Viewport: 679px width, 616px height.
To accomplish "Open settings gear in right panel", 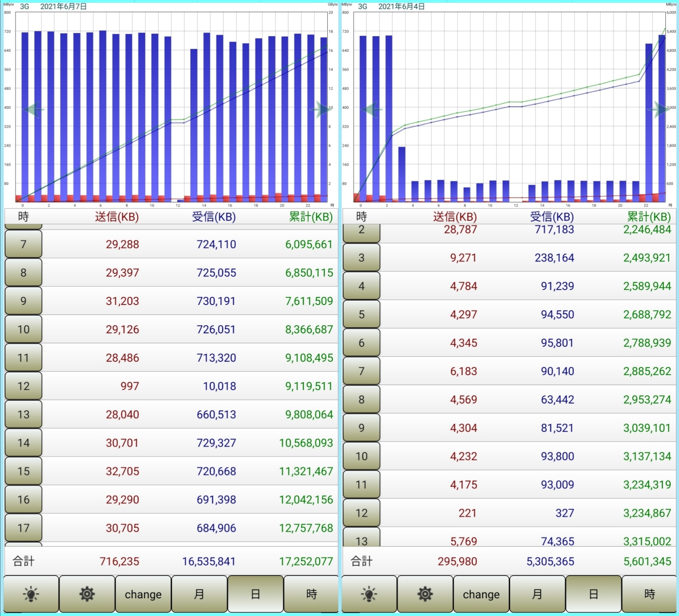I will coord(425,594).
